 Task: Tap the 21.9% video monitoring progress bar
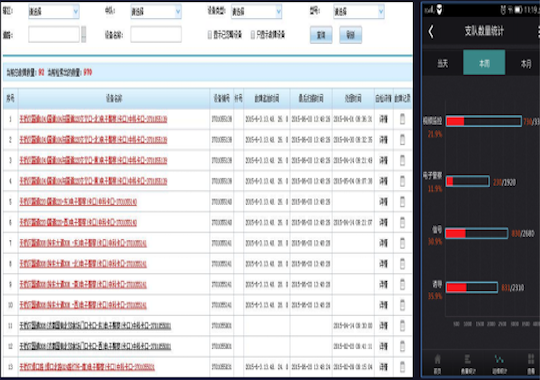(484, 121)
